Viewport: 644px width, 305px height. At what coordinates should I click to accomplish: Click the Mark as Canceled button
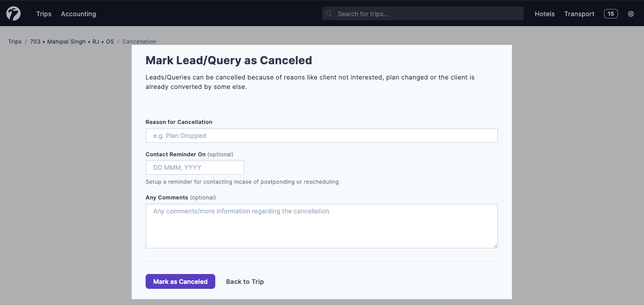click(x=180, y=281)
